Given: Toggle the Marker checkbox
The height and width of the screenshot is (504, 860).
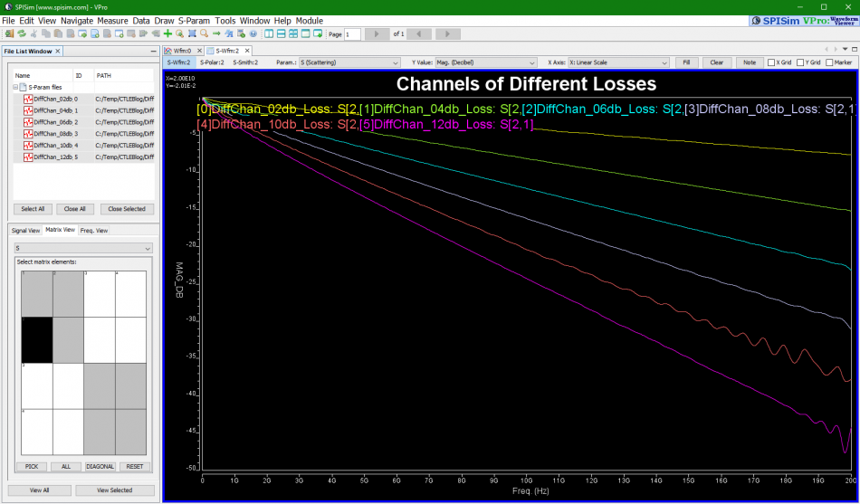Looking at the screenshot, I should 828,62.
